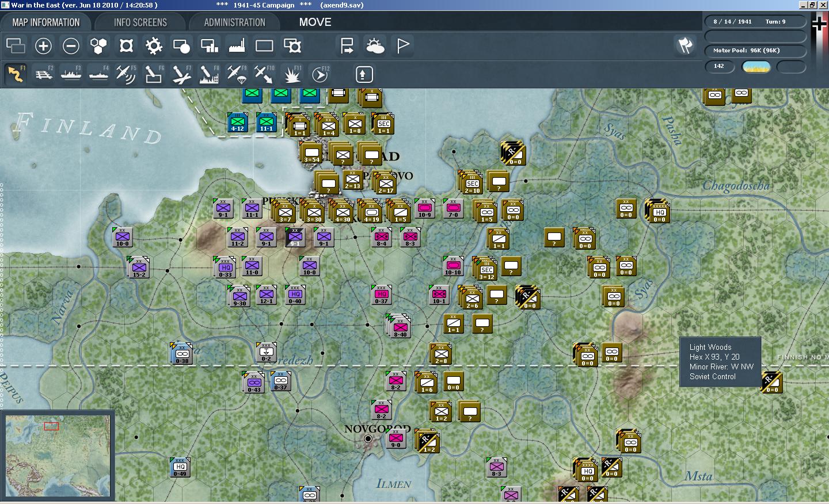Select the purple unit labeled 12-1
829x504 pixels.
266,295
